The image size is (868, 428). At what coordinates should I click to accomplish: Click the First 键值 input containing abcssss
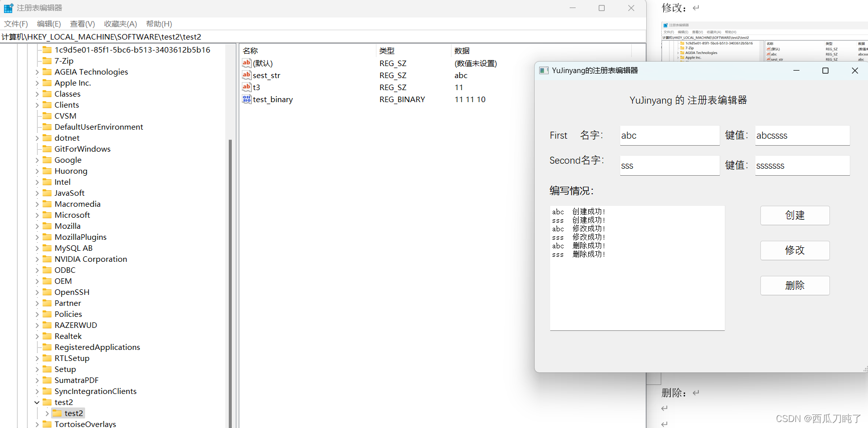[x=802, y=135]
